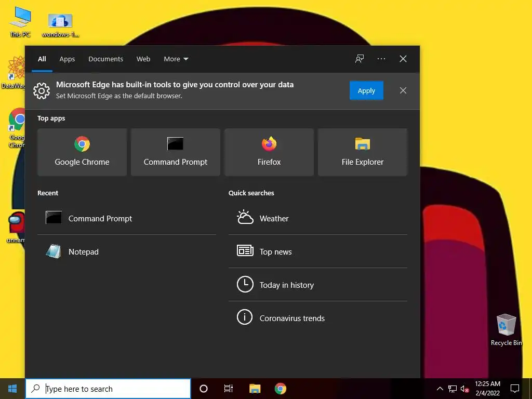Show hidden system tray icons
The width and height of the screenshot is (532, 399).
440,389
